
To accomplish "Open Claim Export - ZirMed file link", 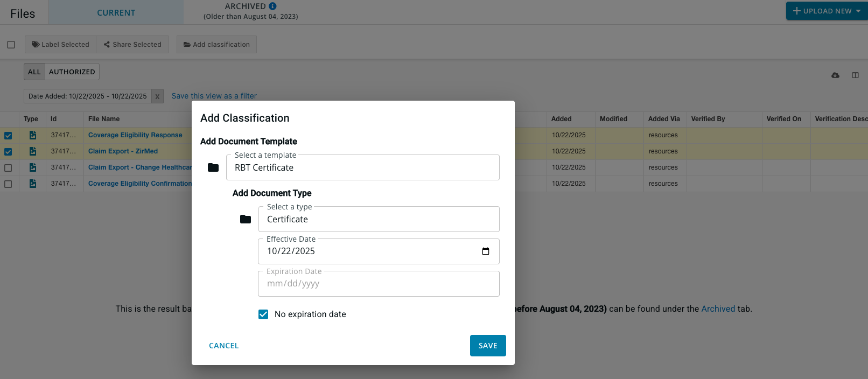I will click(123, 151).
